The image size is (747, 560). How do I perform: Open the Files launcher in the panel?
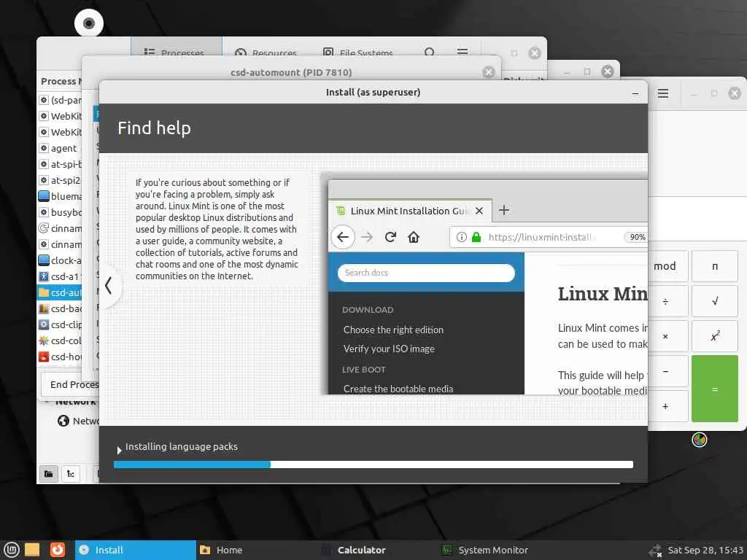[32, 550]
